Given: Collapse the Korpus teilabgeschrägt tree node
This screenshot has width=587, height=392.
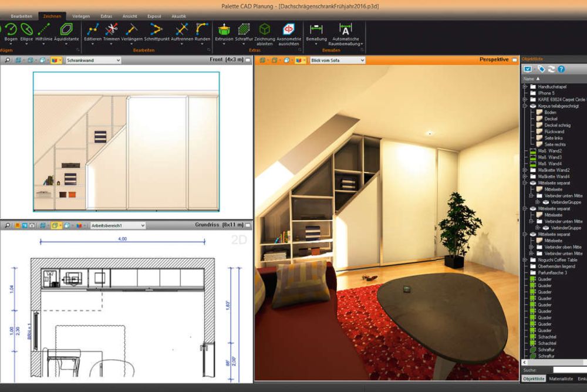Looking at the screenshot, I should click(524, 106).
